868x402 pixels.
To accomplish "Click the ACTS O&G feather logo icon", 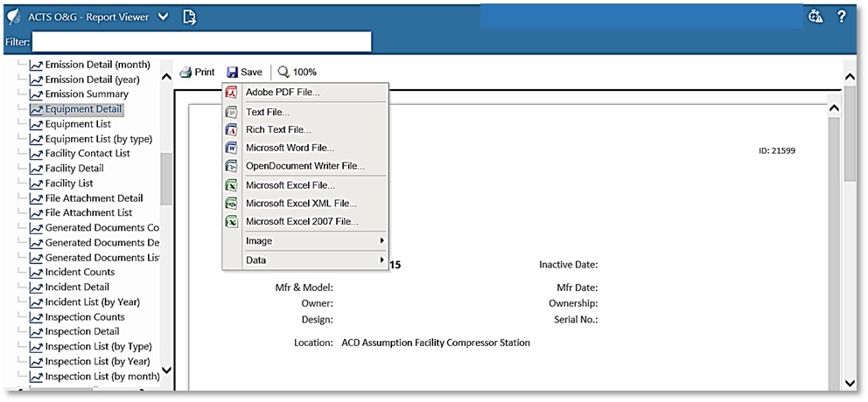I will click(13, 17).
